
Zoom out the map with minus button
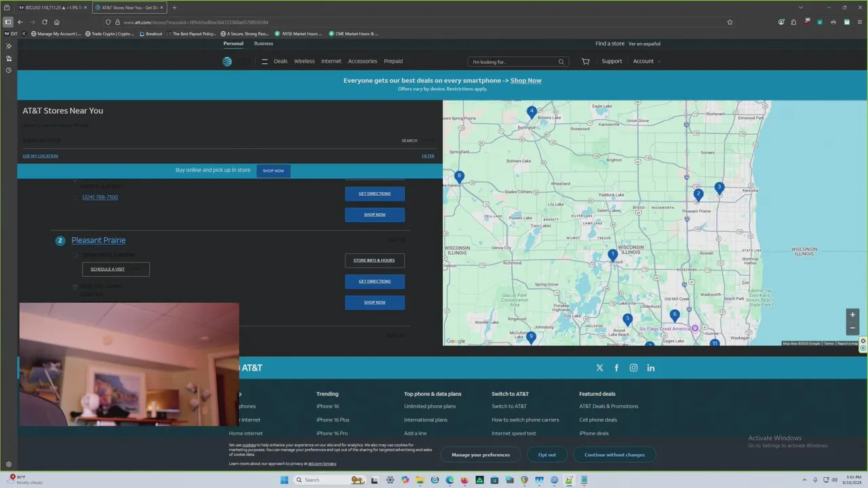pos(852,328)
